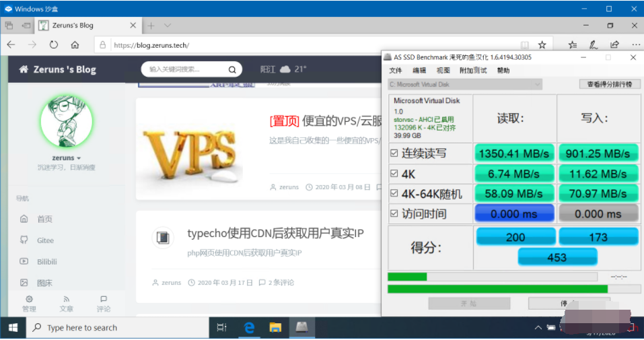This screenshot has width=644, height=340.
Task: Open new tab with plus button
Action: (151, 26)
